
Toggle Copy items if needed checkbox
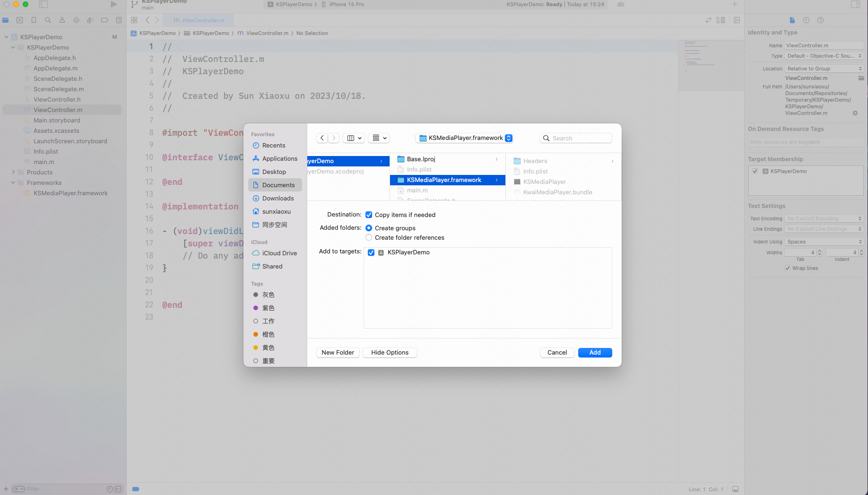click(x=369, y=215)
